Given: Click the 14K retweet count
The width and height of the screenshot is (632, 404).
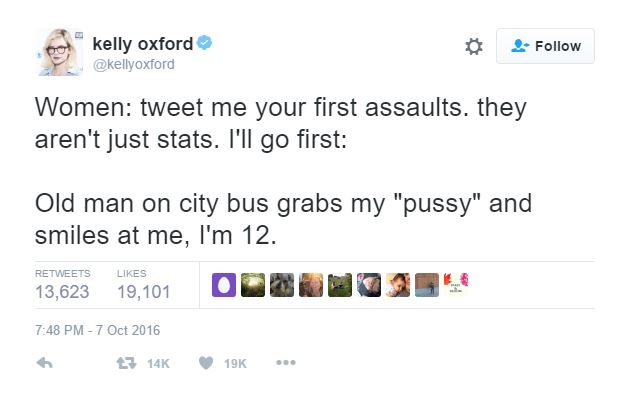Looking at the screenshot, I should coord(158,364).
